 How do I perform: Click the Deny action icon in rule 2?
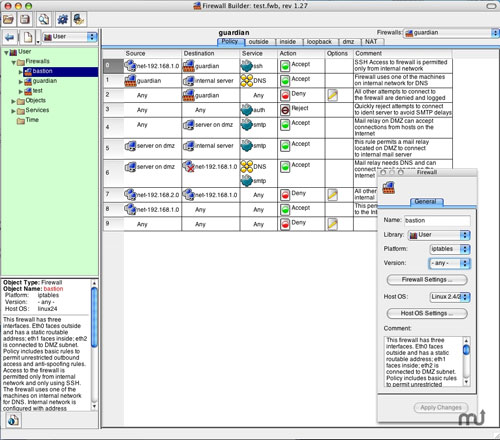tap(285, 95)
